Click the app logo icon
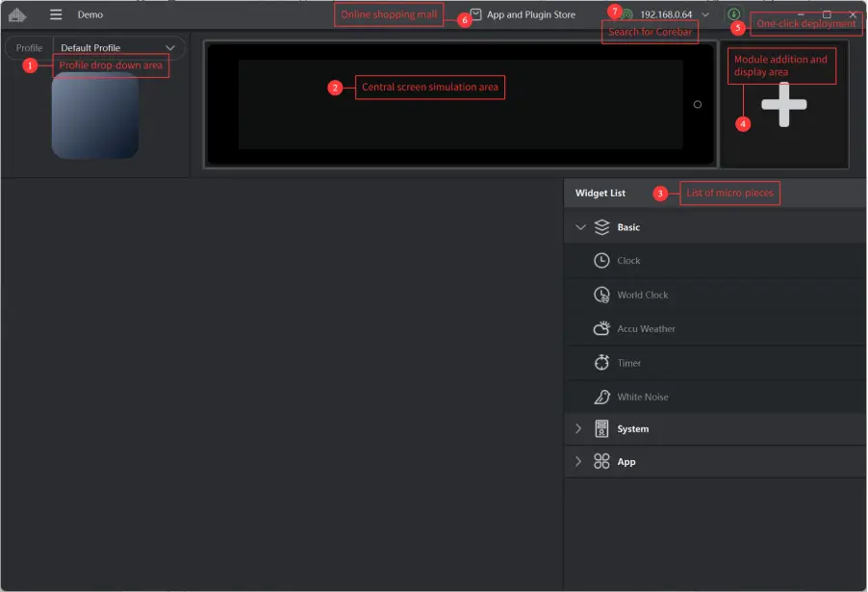 pos(17,14)
